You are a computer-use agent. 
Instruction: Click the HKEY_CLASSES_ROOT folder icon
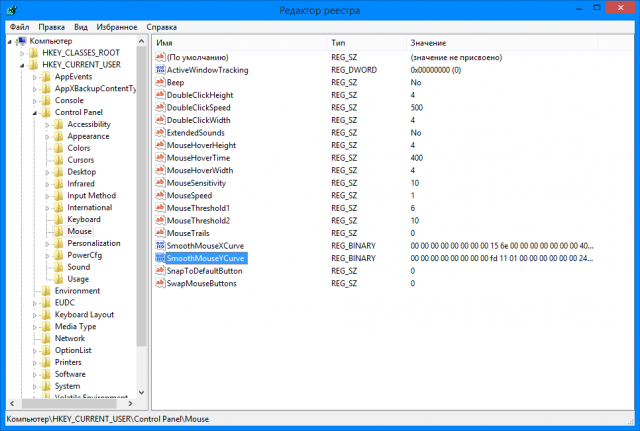pyautogui.click(x=34, y=53)
